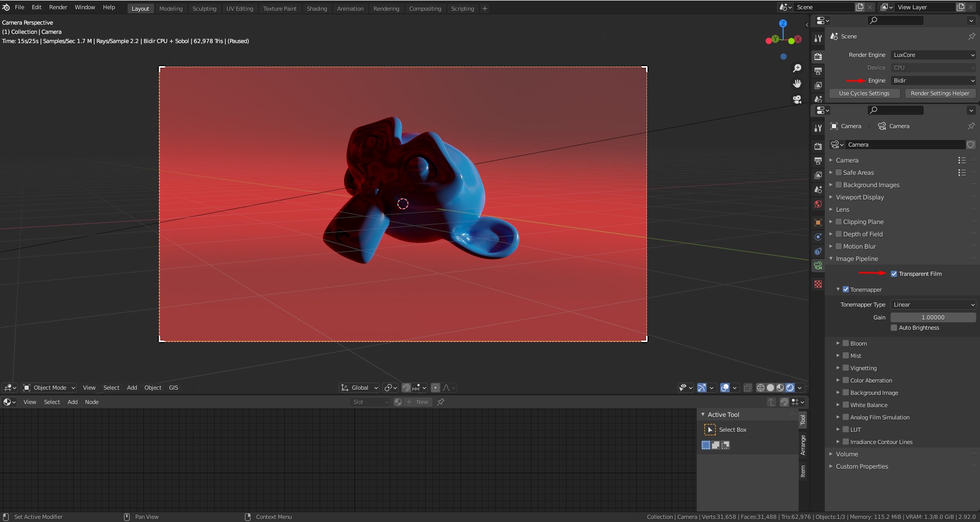
Task: Enable the Depth of Field checkbox
Action: (x=839, y=234)
